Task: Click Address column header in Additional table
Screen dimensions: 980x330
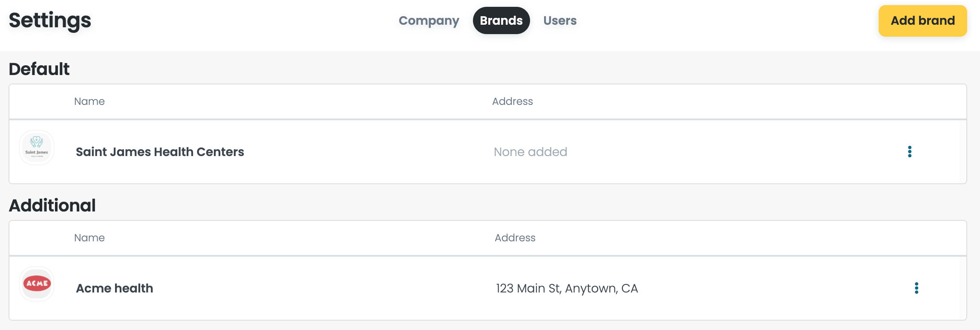Action: point(515,238)
